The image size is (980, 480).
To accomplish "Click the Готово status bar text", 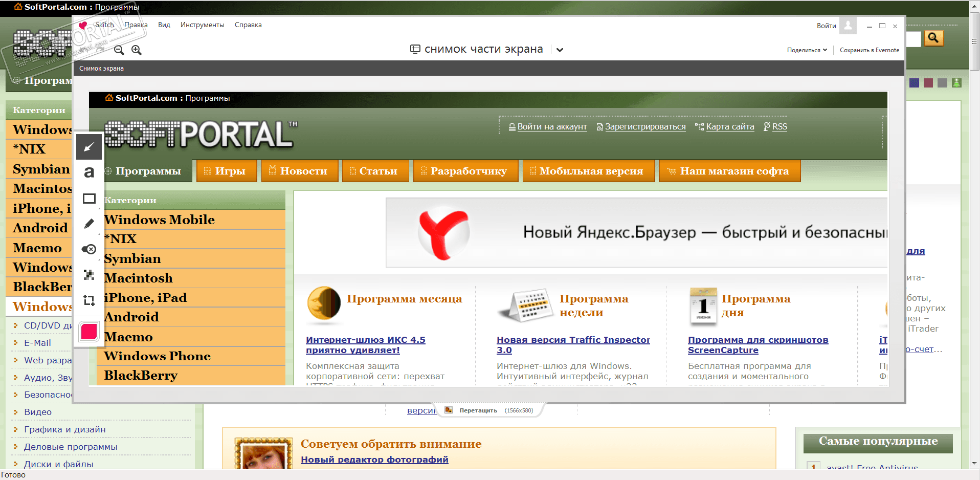I will point(13,475).
